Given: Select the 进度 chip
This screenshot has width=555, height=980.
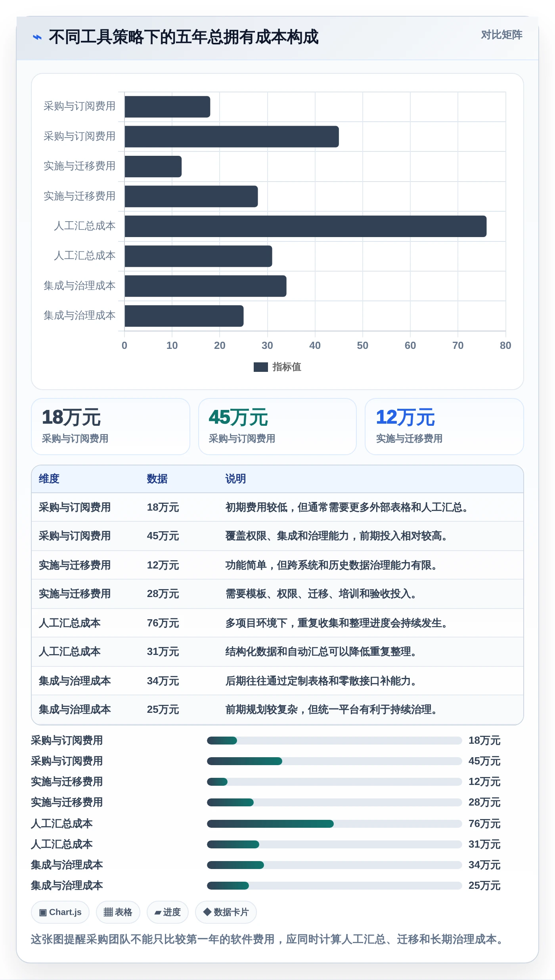Looking at the screenshot, I should coord(167,912).
